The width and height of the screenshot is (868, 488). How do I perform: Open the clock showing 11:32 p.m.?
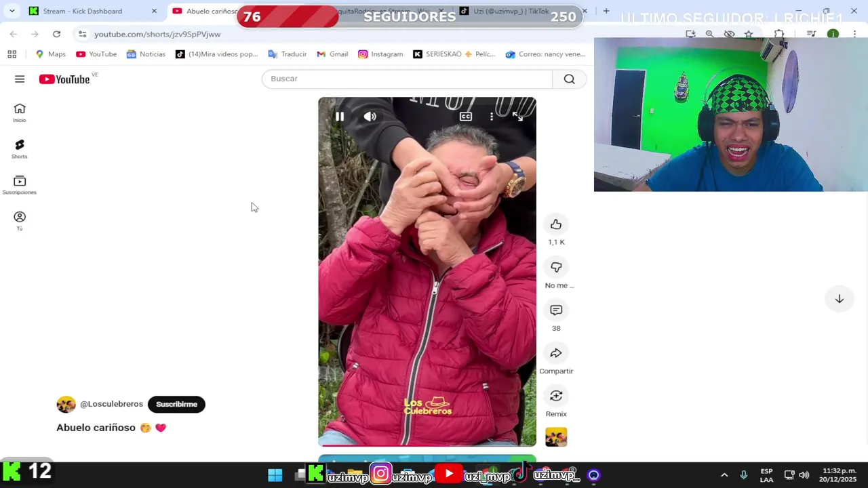tap(839, 475)
